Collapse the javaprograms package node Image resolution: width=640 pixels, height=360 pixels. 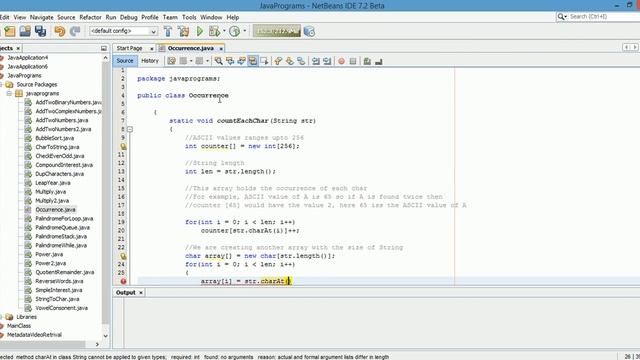tap(9, 93)
